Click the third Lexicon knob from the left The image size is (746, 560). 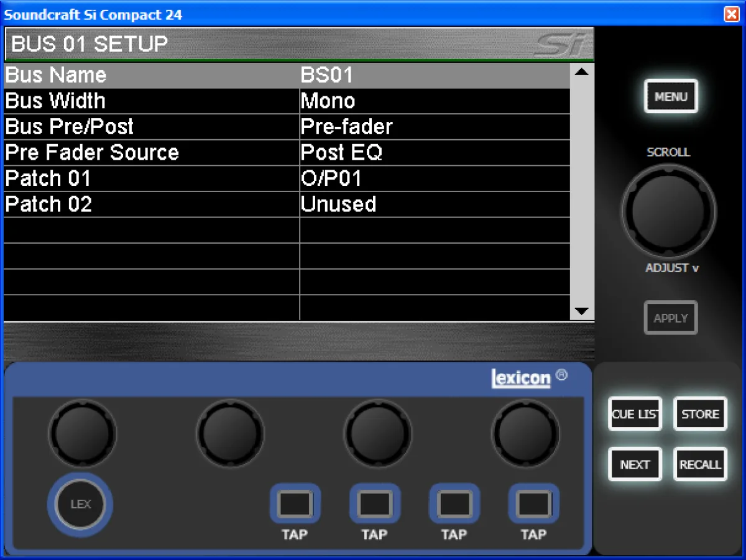(378, 433)
